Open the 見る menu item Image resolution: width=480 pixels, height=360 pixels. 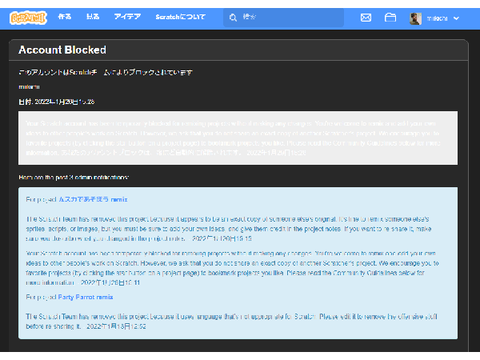point(93,17)
